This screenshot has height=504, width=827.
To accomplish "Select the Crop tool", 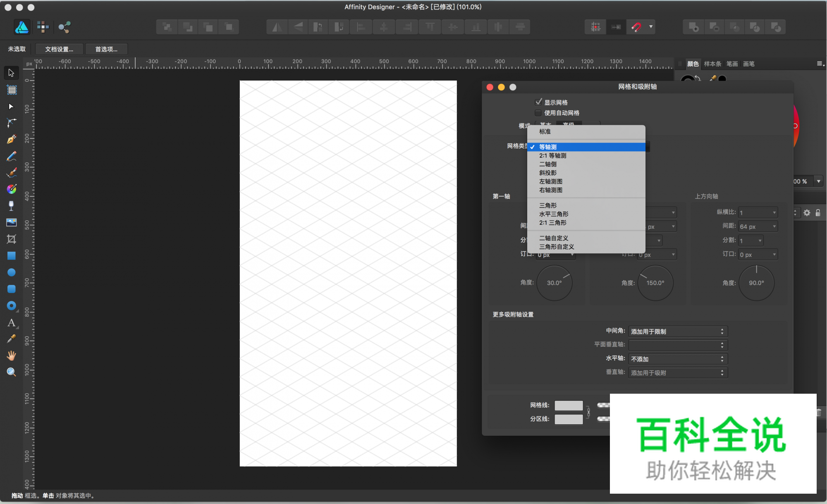I will point(12,239).
